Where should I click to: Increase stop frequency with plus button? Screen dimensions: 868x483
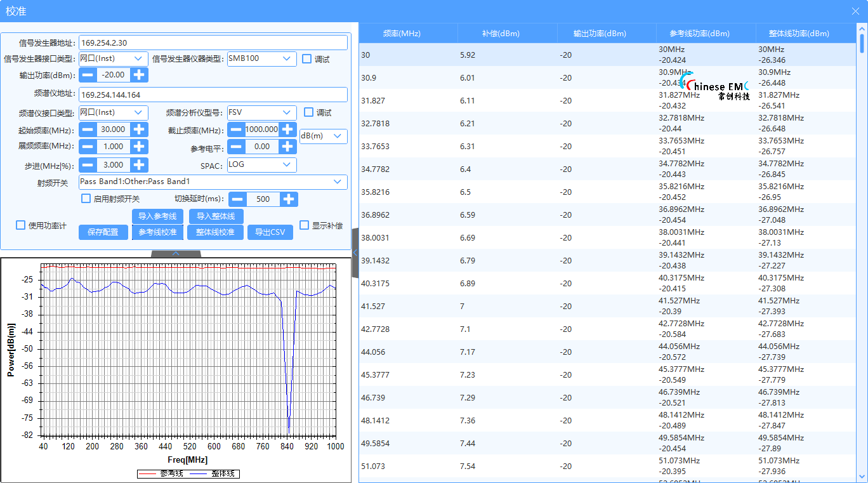(288, 129)
